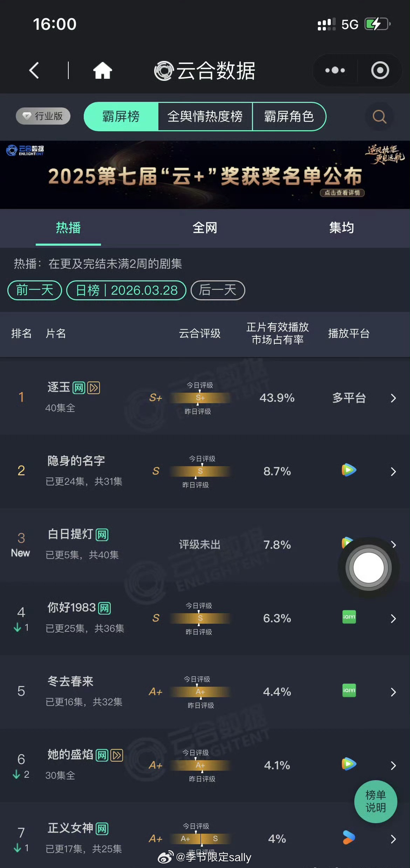Click the S+ rating bar for 逐玉

click(200, 398)
